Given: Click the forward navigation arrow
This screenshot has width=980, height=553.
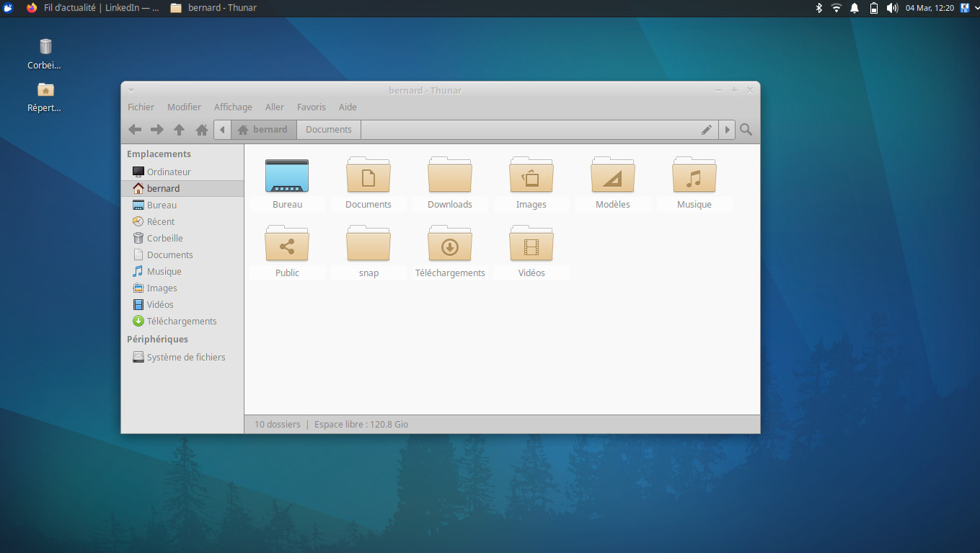Looking at the screenshot, I should 156,130.
